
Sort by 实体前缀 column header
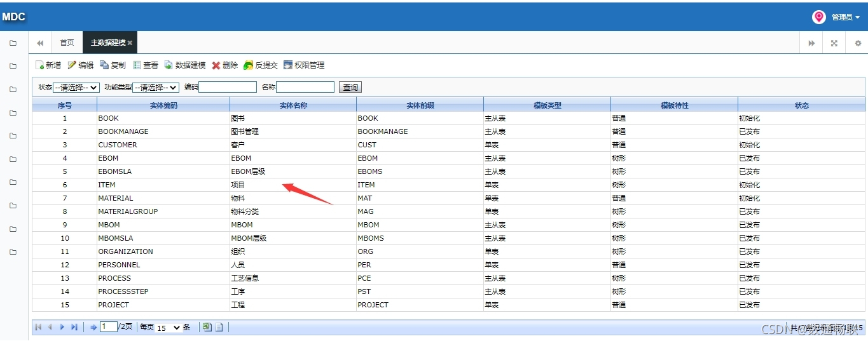[x=420, y=105]
